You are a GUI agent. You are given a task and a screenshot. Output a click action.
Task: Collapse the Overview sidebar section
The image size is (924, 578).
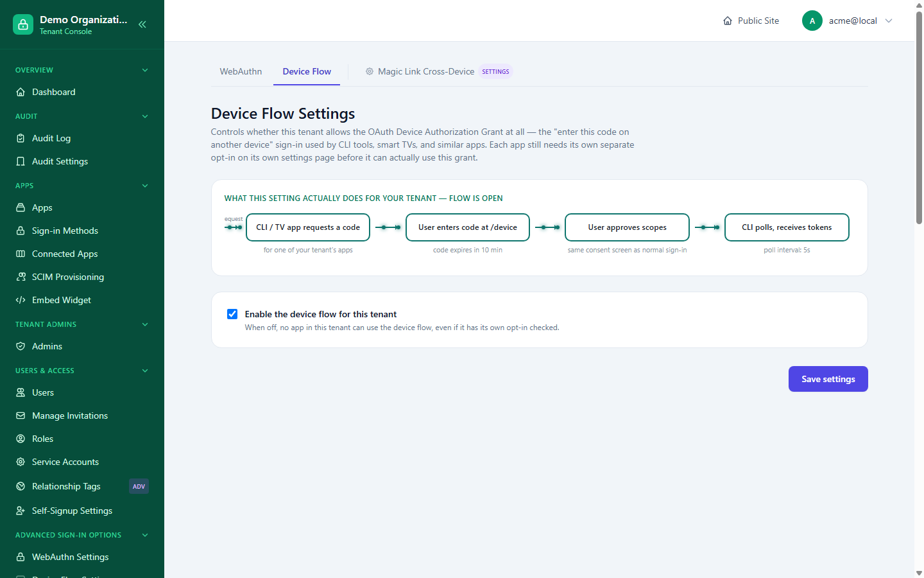coord(145,70)
